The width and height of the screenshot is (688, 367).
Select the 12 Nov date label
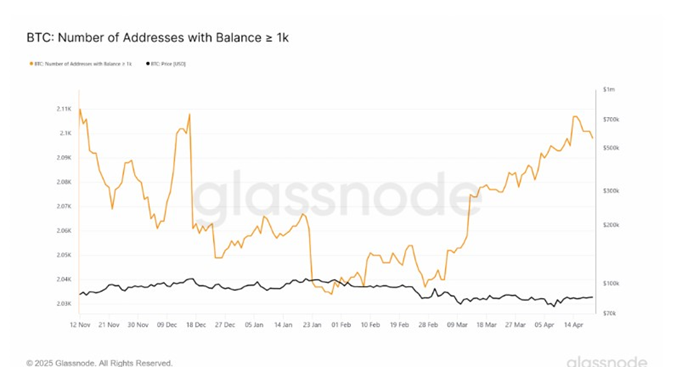80,325
